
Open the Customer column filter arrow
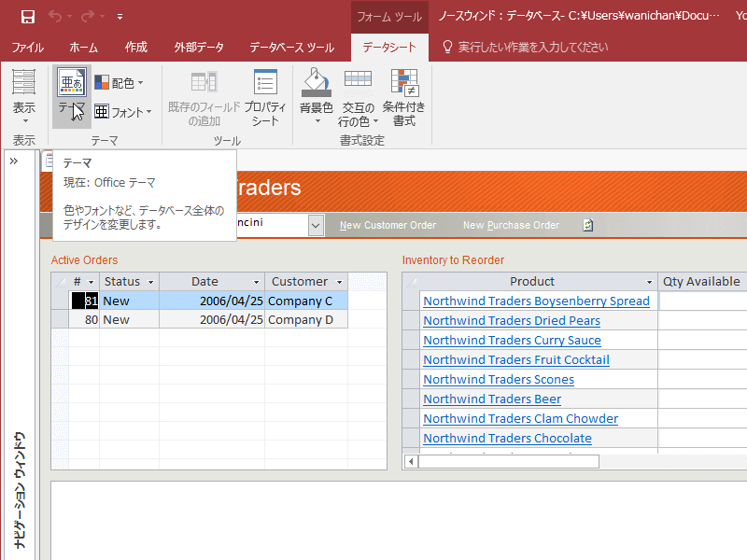340,282
